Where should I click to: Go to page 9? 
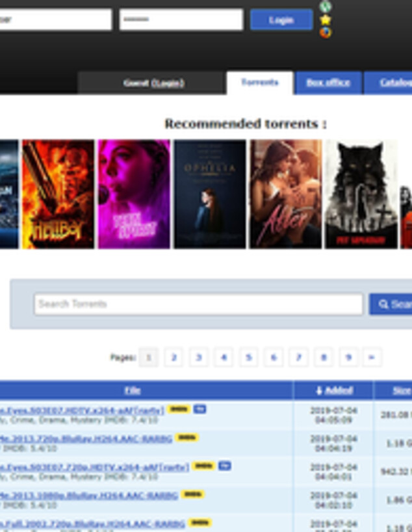[348, 357]
